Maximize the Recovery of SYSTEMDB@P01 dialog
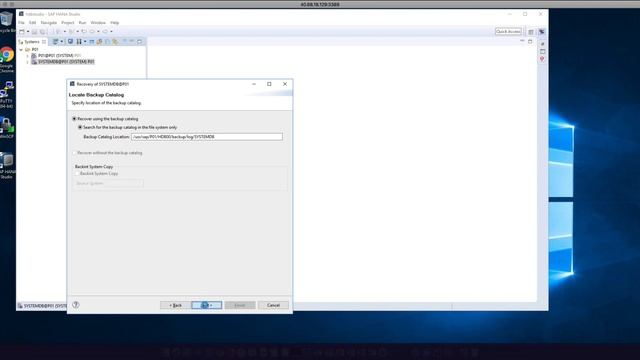The height and width of the screenshot is (360, 640). [x=269, y=84]
